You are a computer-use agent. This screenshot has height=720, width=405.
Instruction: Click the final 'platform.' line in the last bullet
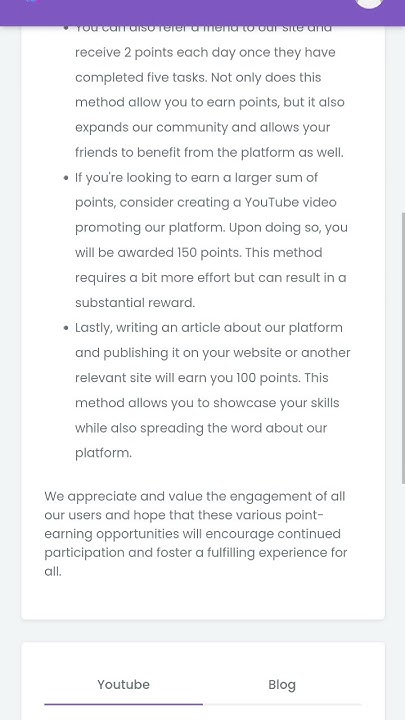(x=103, y=453)
